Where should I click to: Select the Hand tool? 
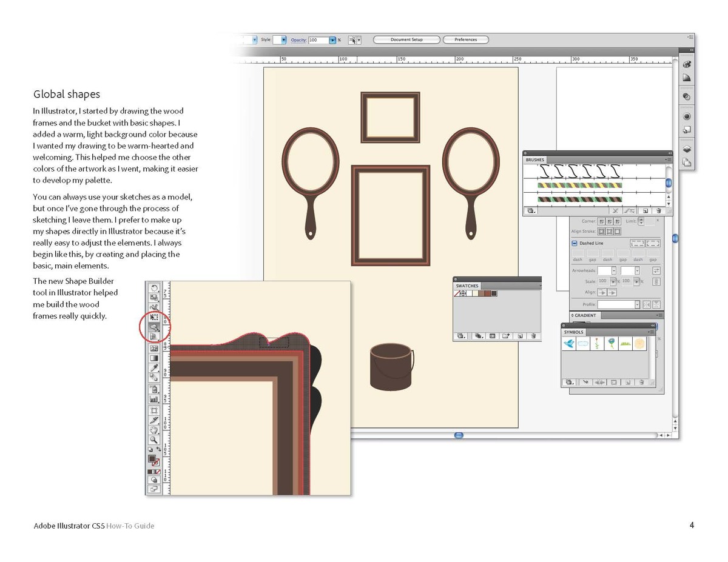154,430
